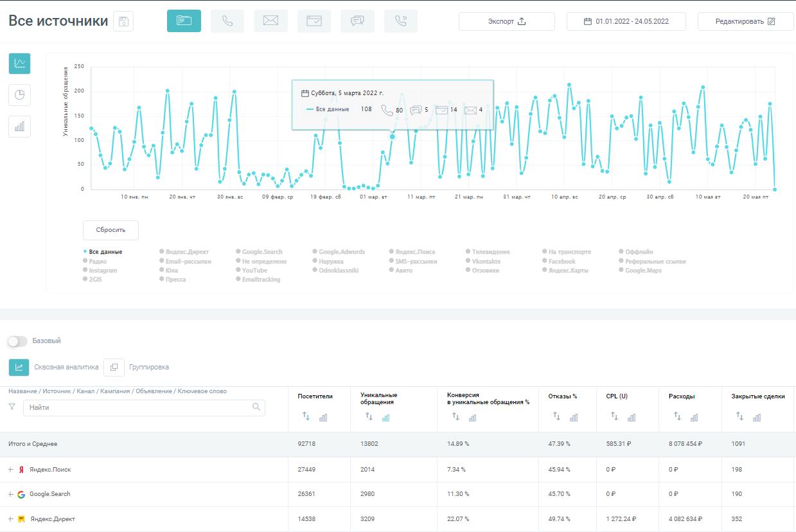796x532 pixels.
Task: Sort by the Уникальные обращения column
Action: pyautogui.click(x=369, y=416)
